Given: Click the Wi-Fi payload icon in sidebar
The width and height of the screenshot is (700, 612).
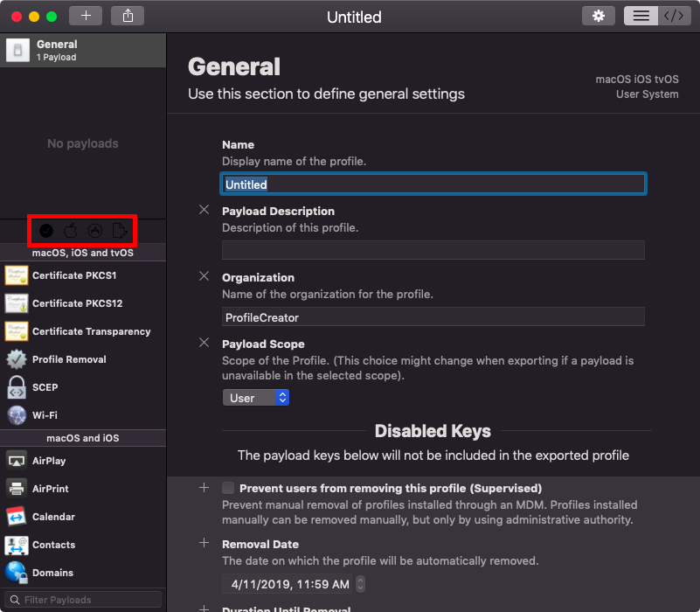Looking at the screenshot, I should (x=17, y=415).
